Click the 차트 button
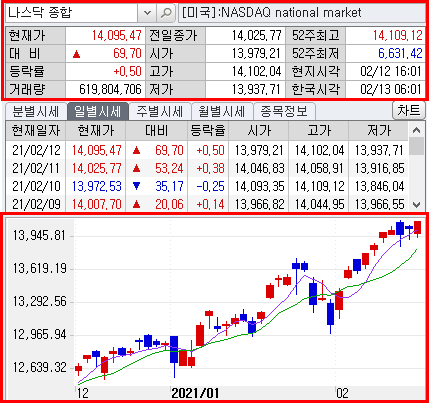Viewport: 429px width, 403px height. (x=409, y=110)
